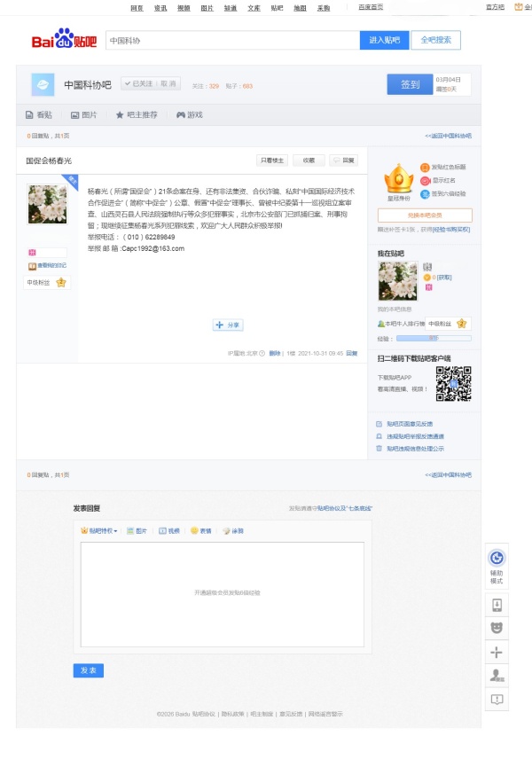Click the QR code for the Tieba app
The image size is (532, 783).
(x=454, y=383)
